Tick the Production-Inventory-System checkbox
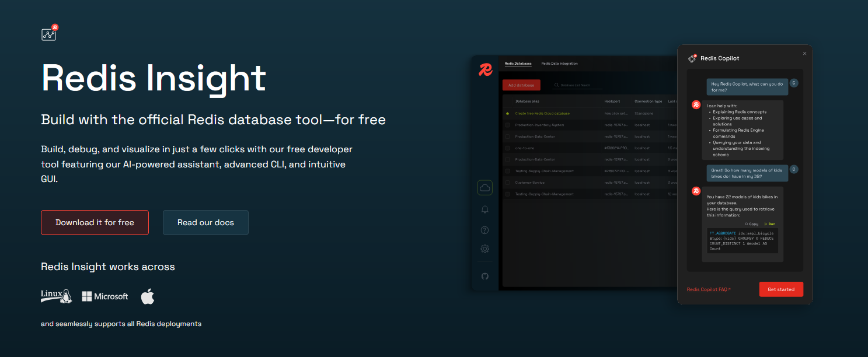Screen dimensions: 868x357 (x=508, y=125)
